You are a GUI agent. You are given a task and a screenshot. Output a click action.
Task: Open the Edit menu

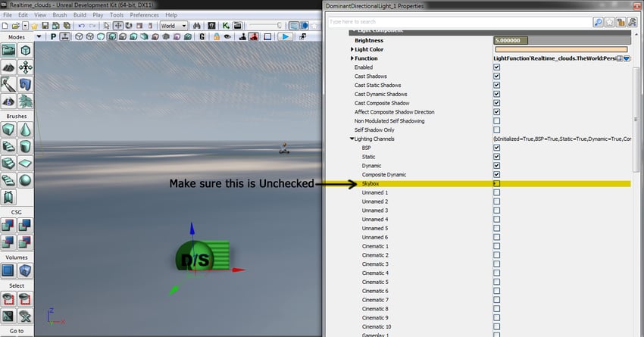coord(23,15)
